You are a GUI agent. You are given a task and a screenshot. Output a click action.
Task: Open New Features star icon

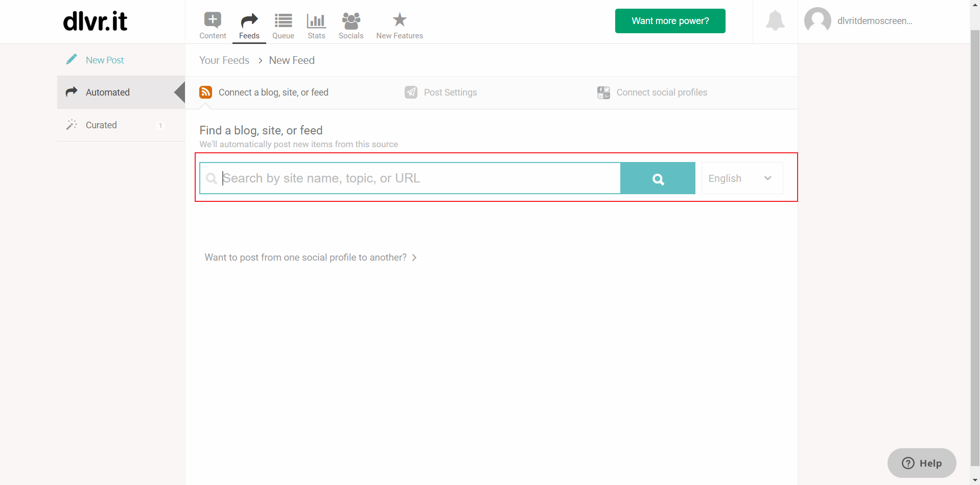coord(400,20)
